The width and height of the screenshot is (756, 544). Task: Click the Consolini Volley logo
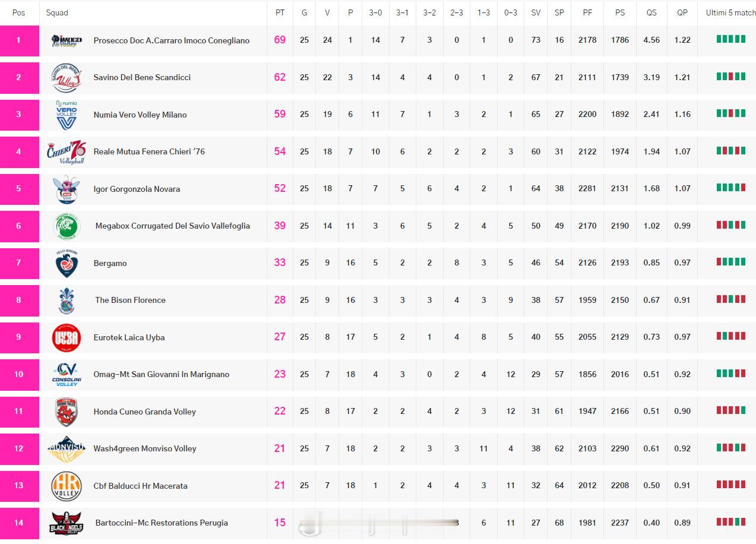coord(67,374)
